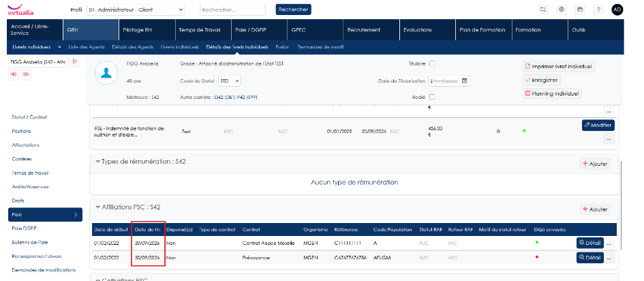Screen dimensions: 644x281
Task: Click the Rechercher button
Action: coord(293,10)
